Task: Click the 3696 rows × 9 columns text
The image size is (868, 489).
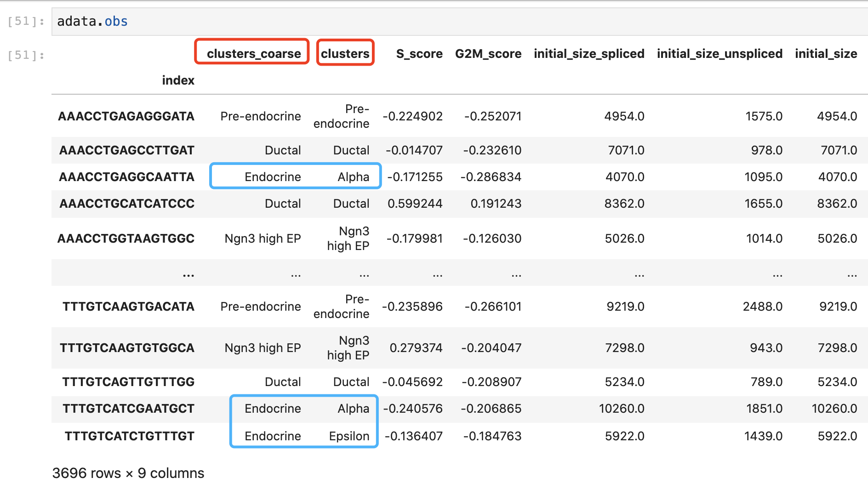Action: 128,472
